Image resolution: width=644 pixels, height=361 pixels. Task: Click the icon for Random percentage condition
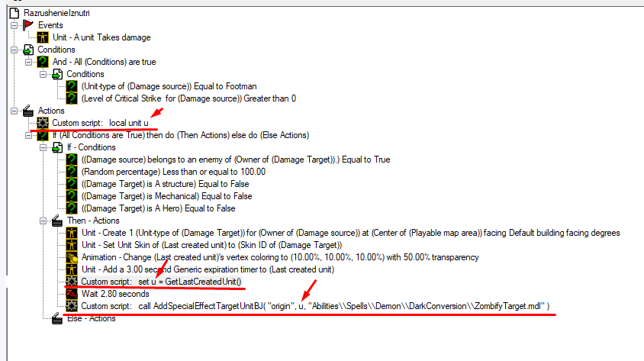72,172
